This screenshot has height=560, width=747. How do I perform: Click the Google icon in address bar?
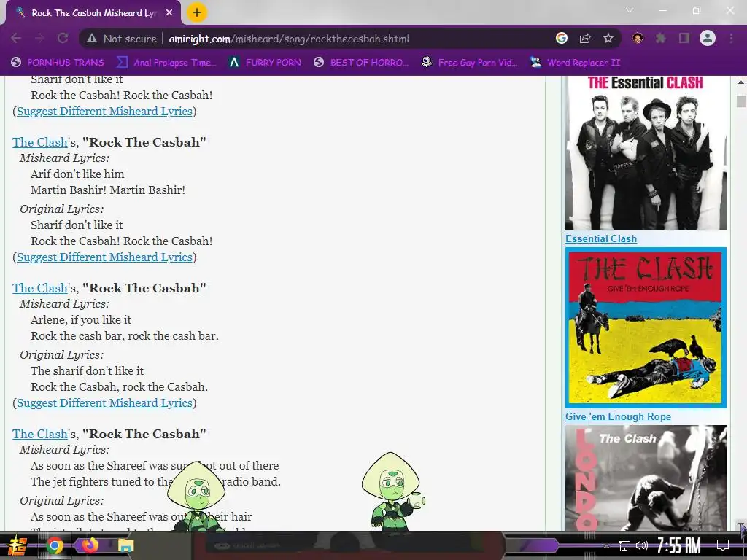[x=562, y=38]
